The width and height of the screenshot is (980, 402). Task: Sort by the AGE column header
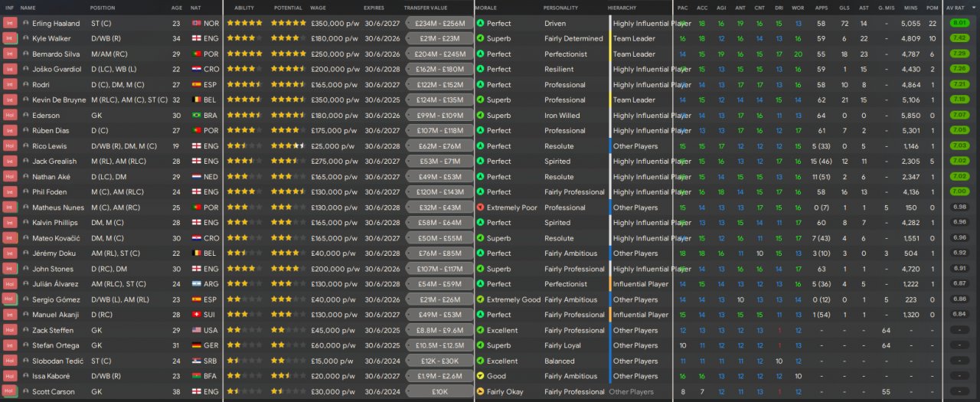177,8
